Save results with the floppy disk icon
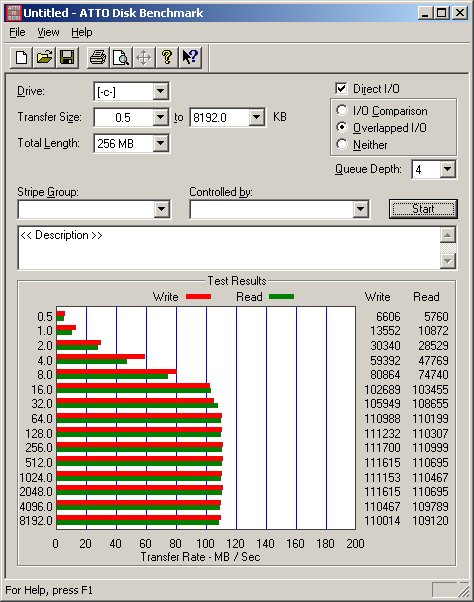The image size is (474, 602). click(x=67, y=58)
